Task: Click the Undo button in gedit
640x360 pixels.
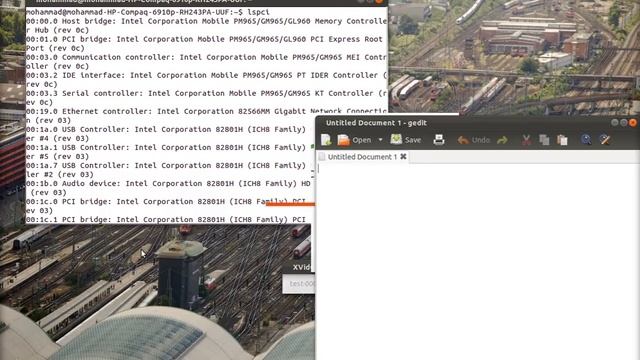Action: click(473, 140)
